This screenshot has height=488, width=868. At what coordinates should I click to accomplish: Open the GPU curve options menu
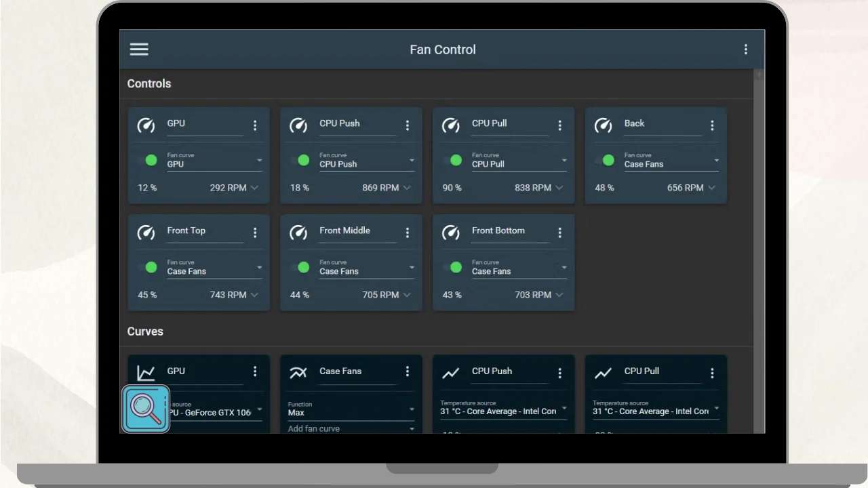pyautogui.click(x=255, y=371)
